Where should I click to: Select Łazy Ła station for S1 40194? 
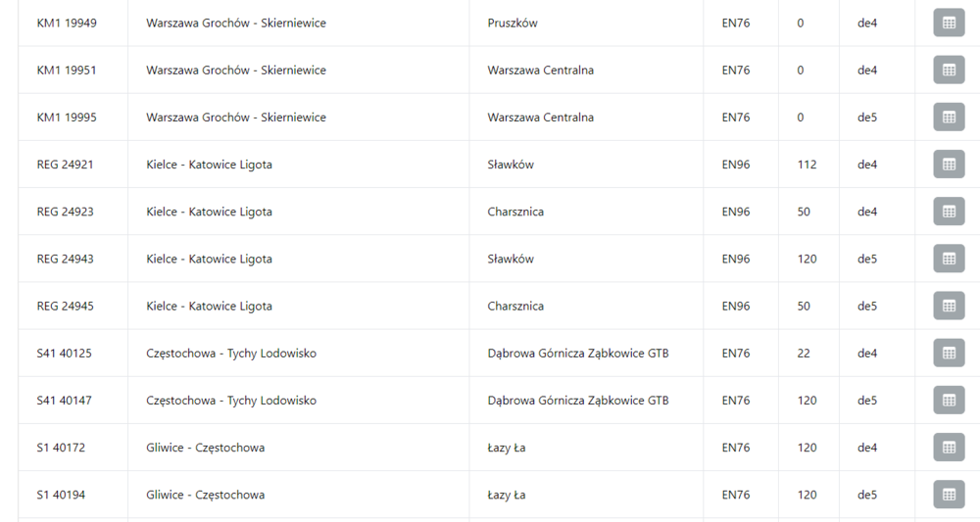pos(507,496)
